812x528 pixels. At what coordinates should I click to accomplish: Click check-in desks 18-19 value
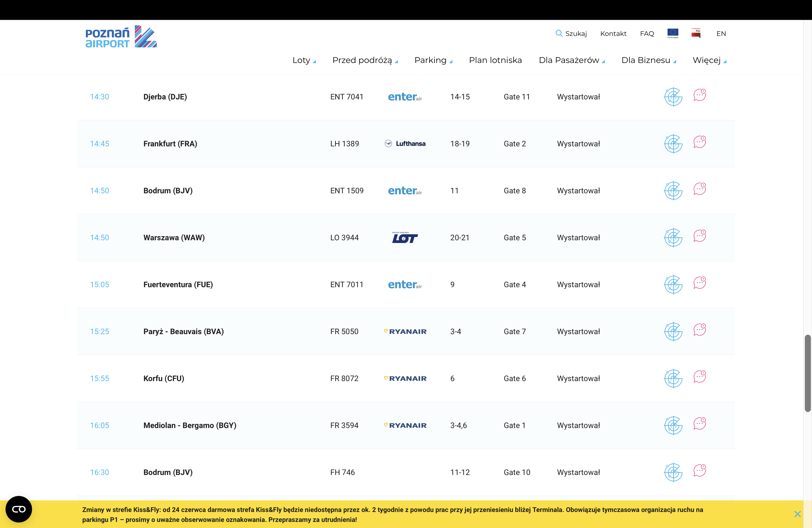point(460,144)
